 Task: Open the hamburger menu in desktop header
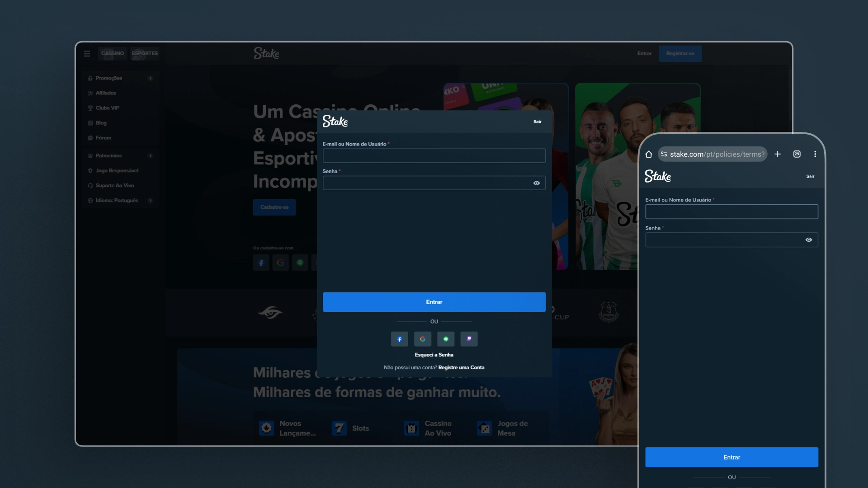pyautogui.click(x=87, y=53)
